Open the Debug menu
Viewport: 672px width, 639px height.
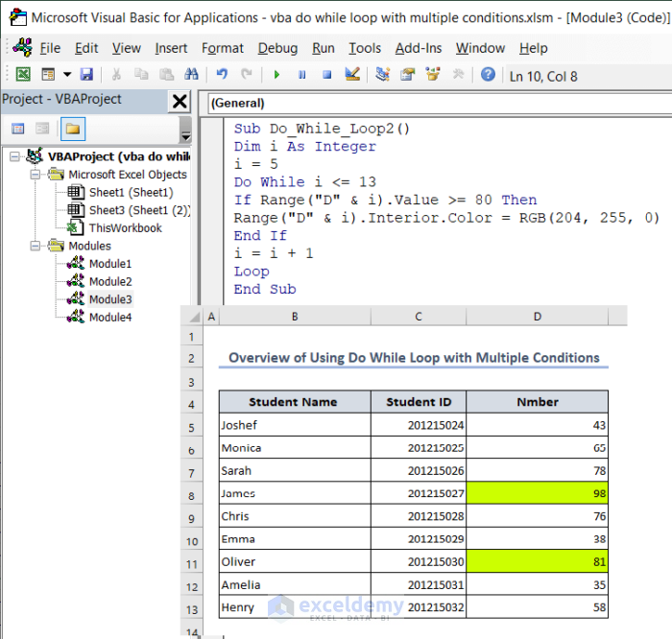(x=277, y=48)
